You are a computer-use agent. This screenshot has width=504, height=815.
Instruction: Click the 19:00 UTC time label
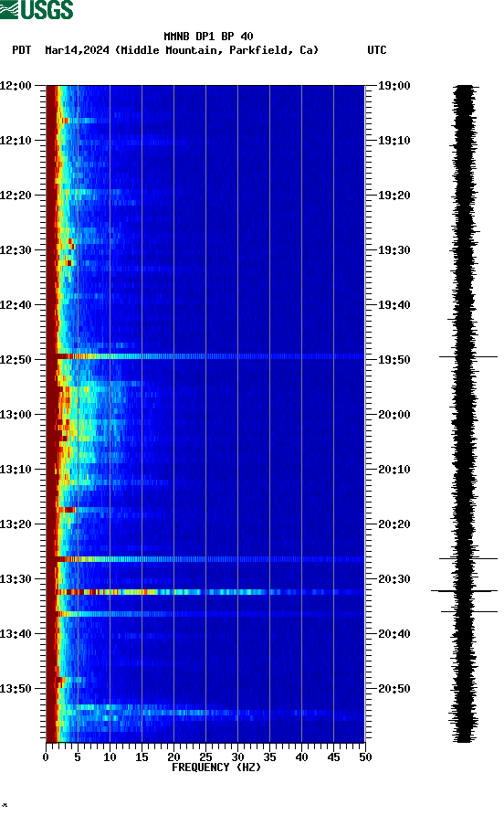[394, 85]
